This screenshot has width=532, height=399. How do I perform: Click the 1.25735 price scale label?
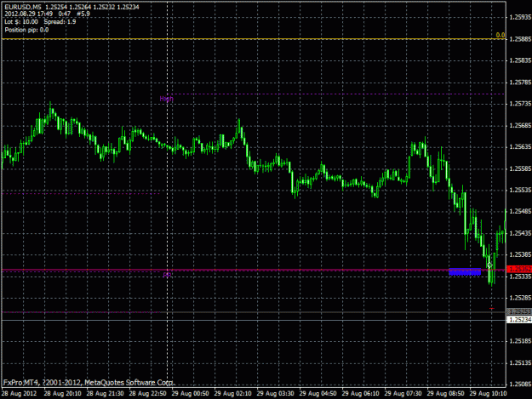520,104
